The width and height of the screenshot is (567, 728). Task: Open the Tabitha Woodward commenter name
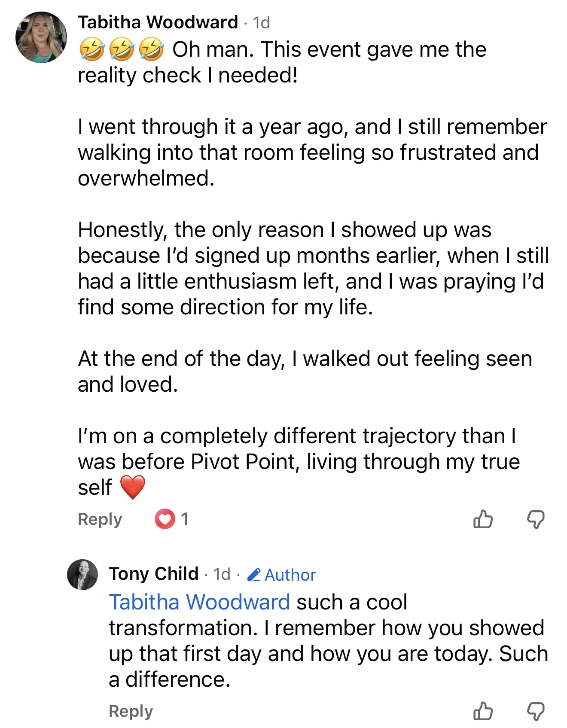[158, 22]
